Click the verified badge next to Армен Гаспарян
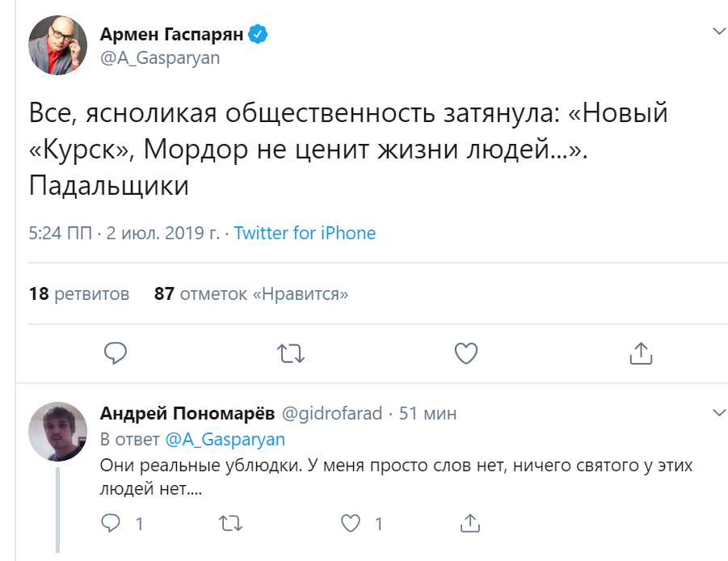Image resolution: width=728 pixels, height=561 pixels. point(259,34)
